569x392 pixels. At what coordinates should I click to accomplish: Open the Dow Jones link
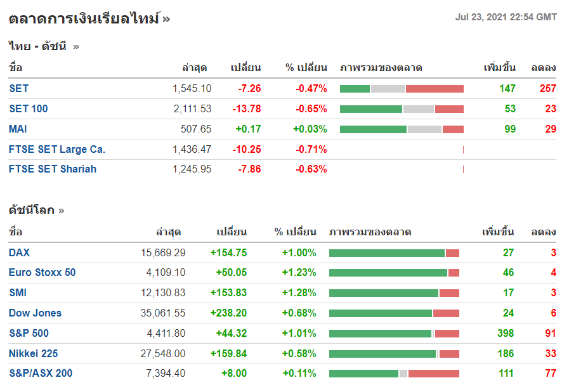coord(35,313)
